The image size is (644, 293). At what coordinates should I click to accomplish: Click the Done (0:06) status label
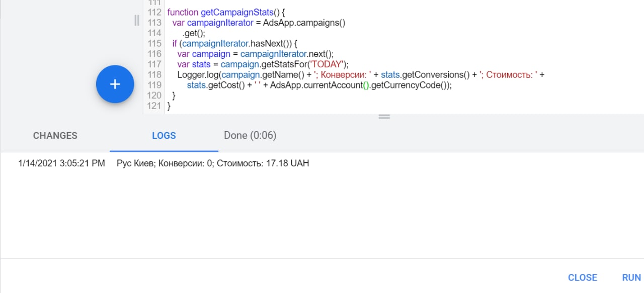(x=250, y=135)
